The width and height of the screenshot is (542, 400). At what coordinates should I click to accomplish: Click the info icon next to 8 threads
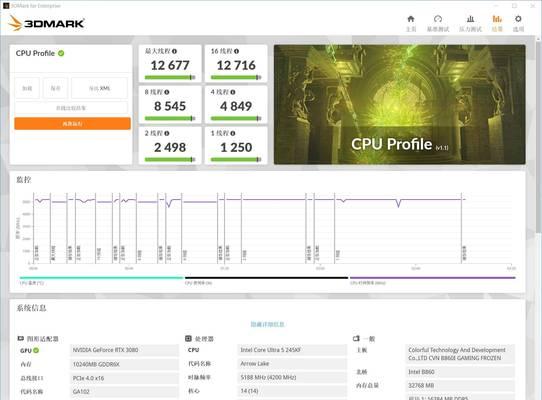tap(167, 92)
